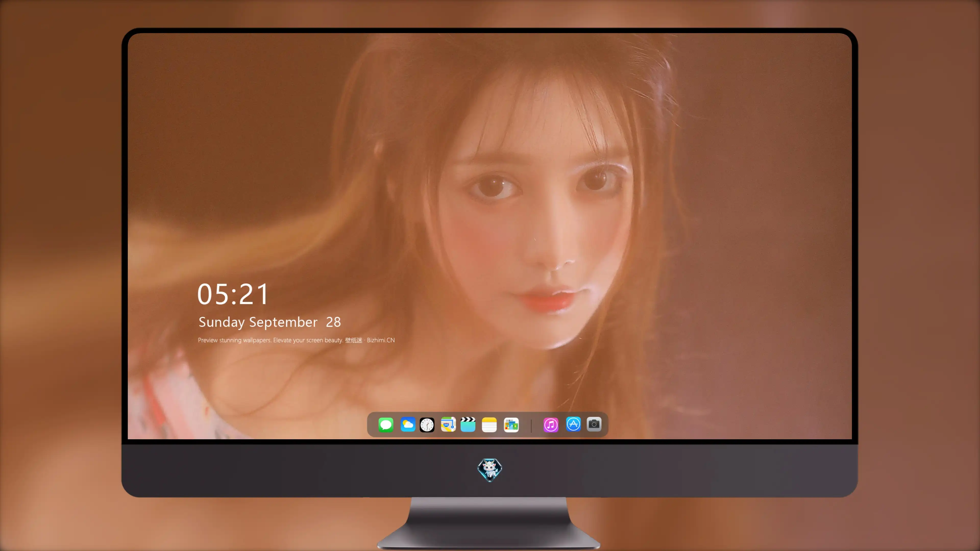Viewport: 980px width, 551px height.
Task: Open the Notes app icon
Action: coord(489,424)
